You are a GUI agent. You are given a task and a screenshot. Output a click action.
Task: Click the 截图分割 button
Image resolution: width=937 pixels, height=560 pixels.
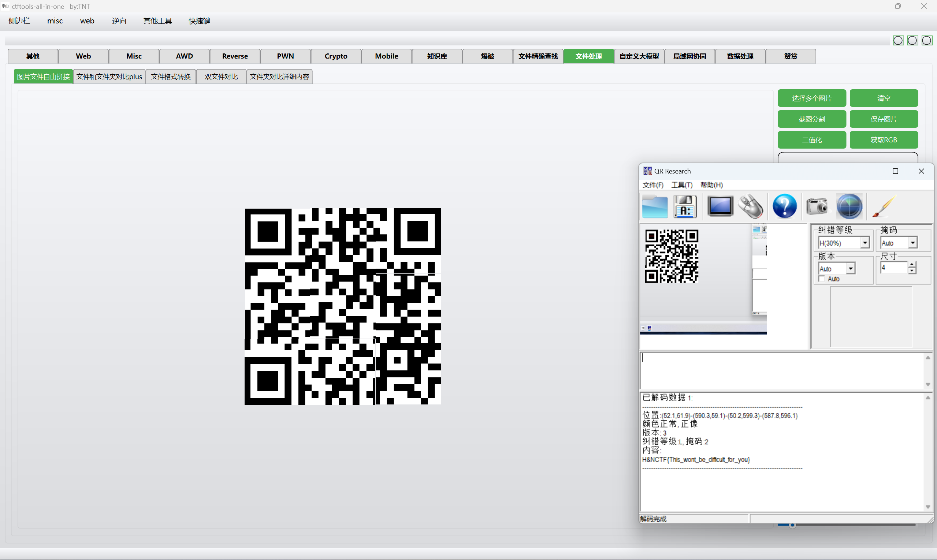812,119
